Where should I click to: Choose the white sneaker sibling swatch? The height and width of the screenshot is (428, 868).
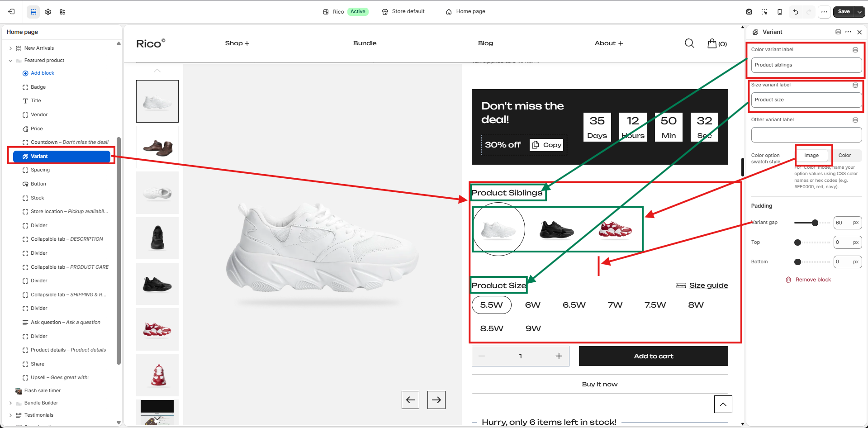498,229
